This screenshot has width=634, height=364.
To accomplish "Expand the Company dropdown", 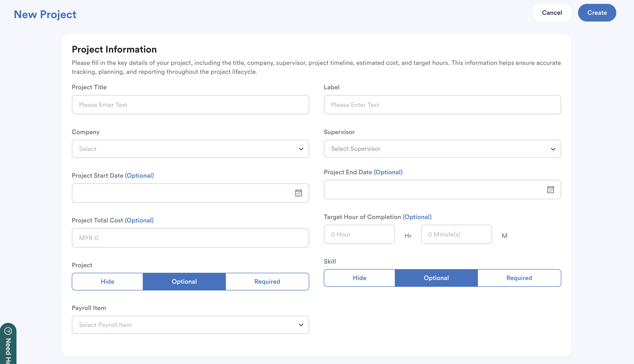I will coord(190,149).
